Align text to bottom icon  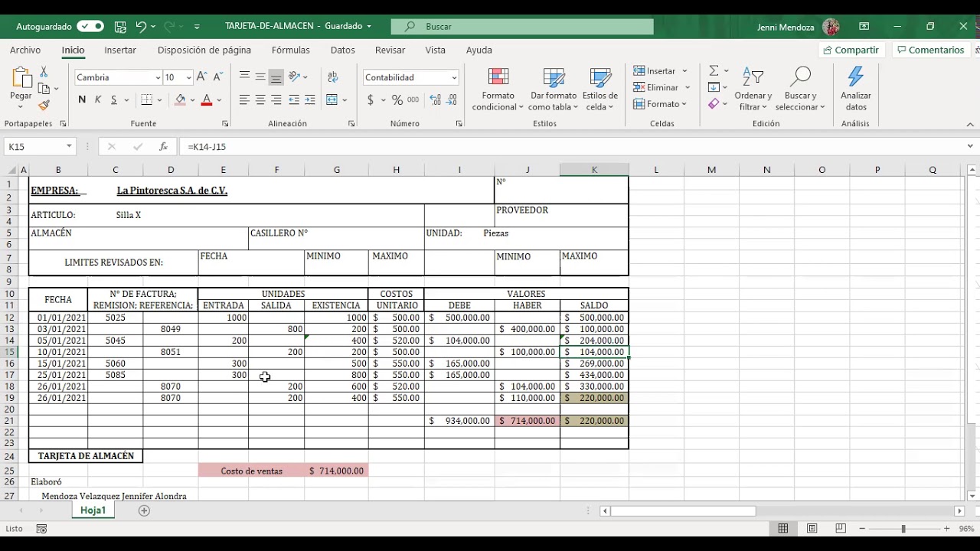point(276,77)
